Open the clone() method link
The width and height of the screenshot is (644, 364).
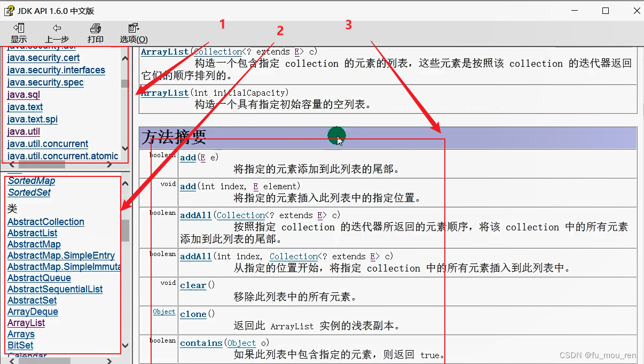(193, 314)
